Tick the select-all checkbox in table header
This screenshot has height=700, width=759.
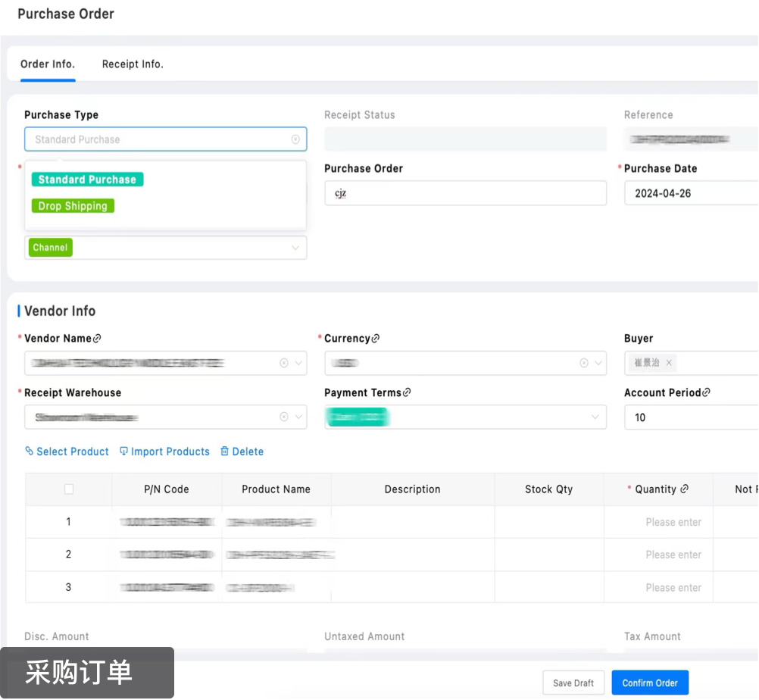click(69, 489)
